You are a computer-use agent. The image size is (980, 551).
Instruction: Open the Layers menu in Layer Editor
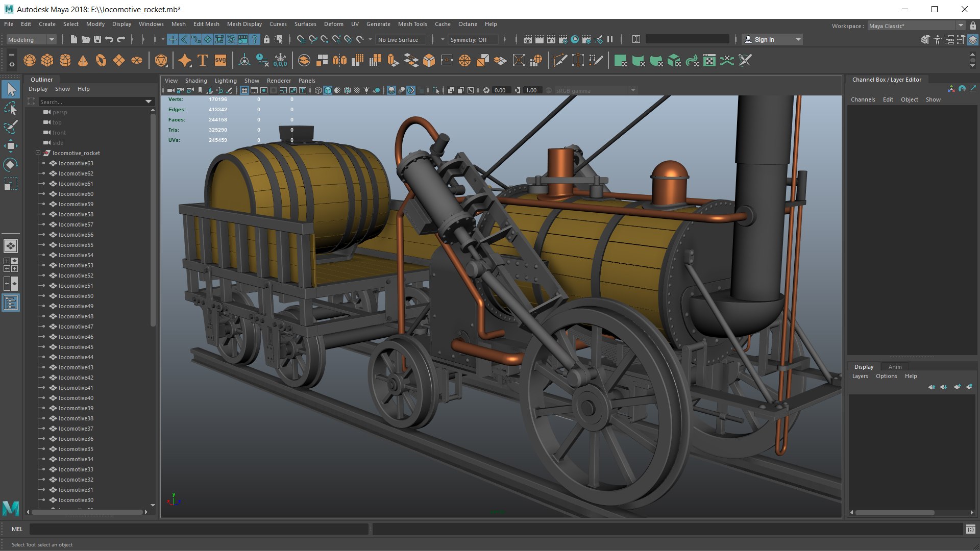click(860, 376)
